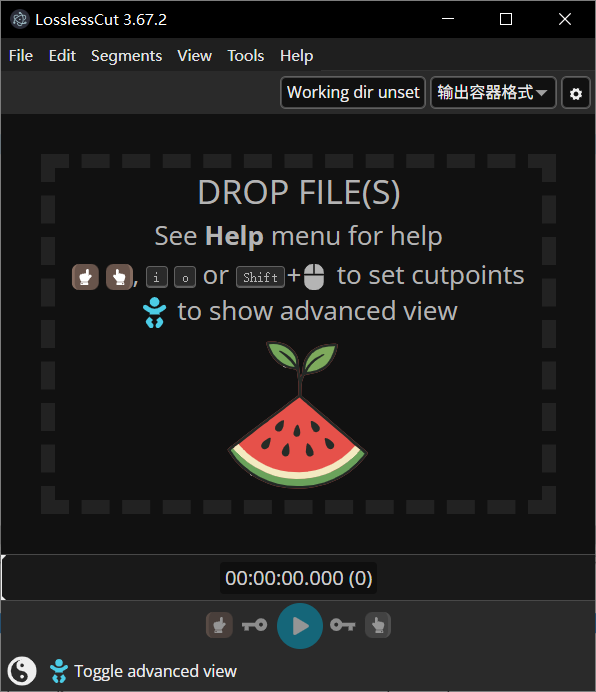Jump to previous keyframe using left key icon

[x=254, y=625]
